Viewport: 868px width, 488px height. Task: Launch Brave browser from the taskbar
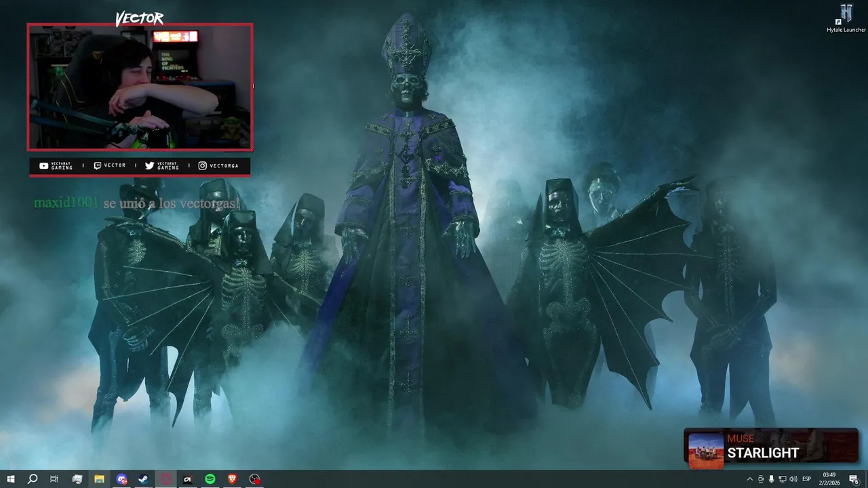point(233,479)
